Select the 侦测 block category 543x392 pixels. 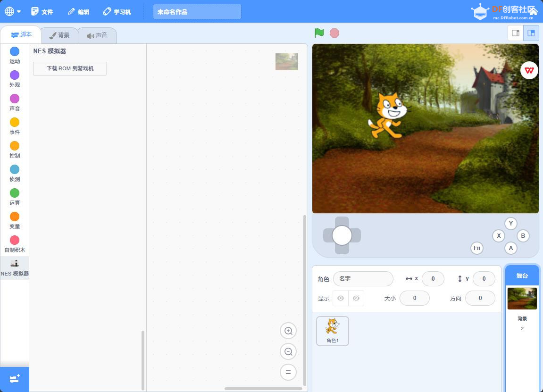click(x=15, y=173)
